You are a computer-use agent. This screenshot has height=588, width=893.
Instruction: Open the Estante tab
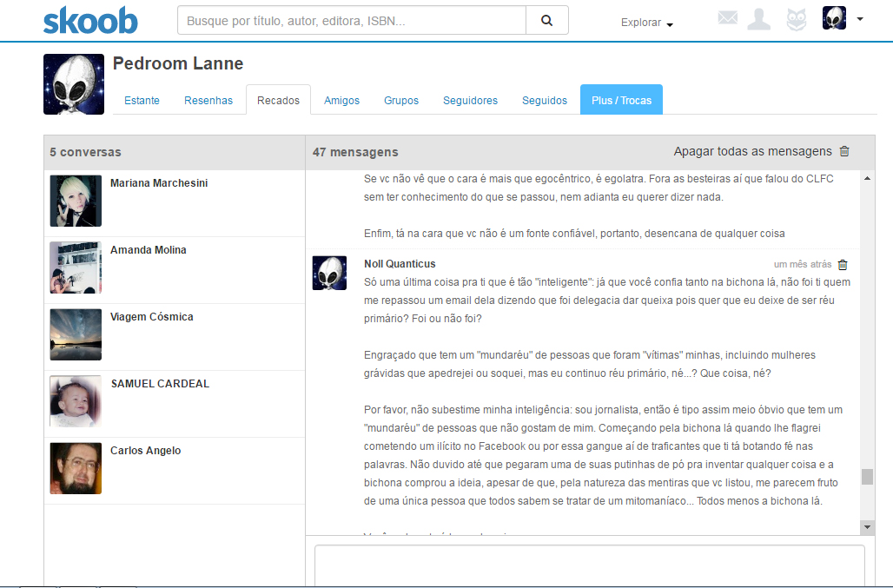(x=142, y=100)
